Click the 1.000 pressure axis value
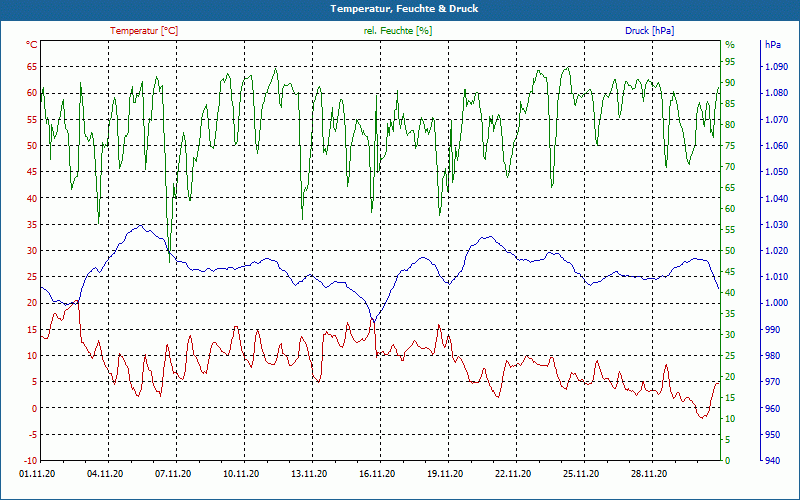Screen dimensions: 800x500 click(777, 303)
